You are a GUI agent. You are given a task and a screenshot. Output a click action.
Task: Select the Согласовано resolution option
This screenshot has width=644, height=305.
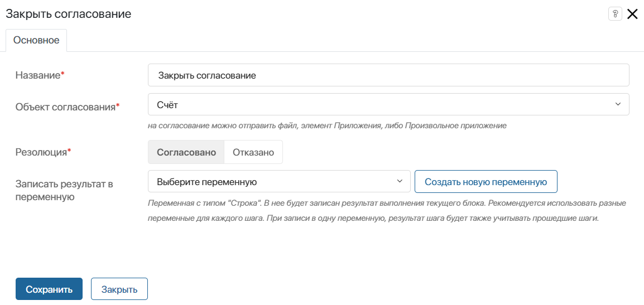click(x=186, y=152)
